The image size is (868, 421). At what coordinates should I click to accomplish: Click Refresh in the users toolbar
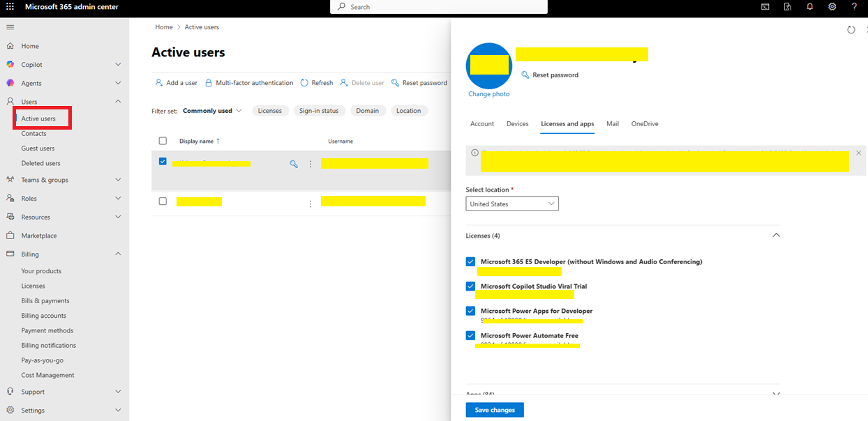(317, 83)
